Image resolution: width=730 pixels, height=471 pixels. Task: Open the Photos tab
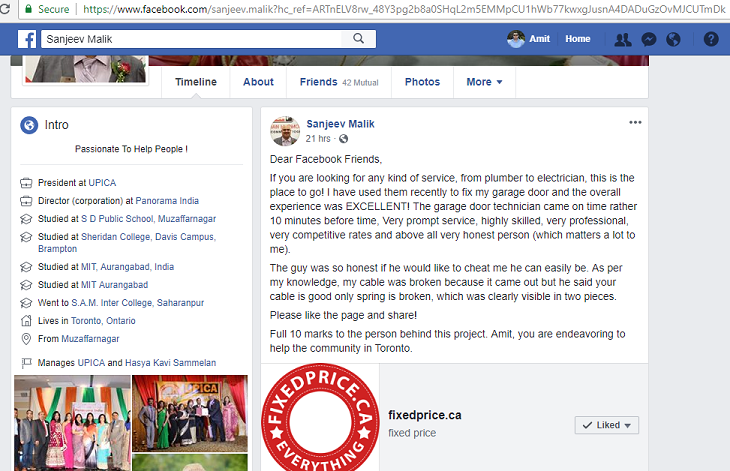tap(422, 82)
